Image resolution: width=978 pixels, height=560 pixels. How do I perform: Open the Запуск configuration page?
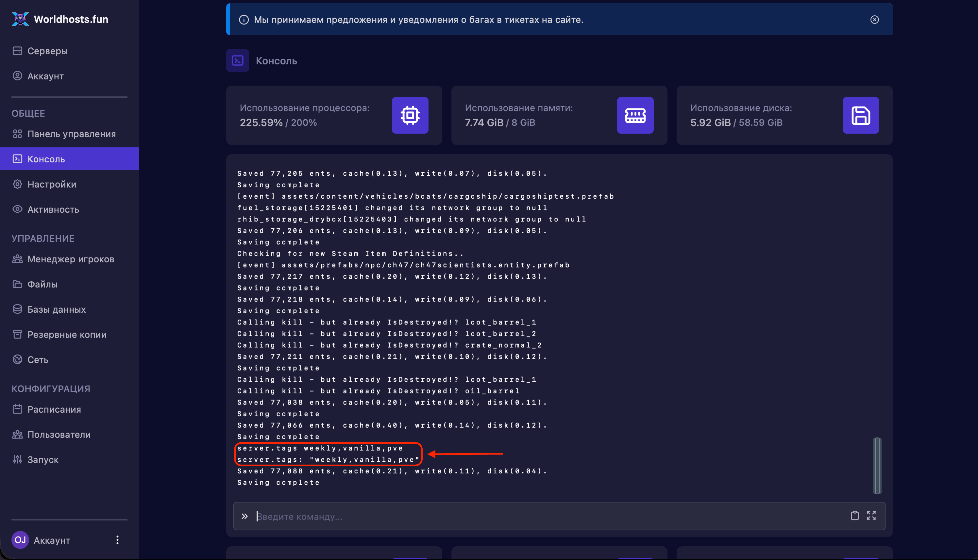(x=69, y=459)
